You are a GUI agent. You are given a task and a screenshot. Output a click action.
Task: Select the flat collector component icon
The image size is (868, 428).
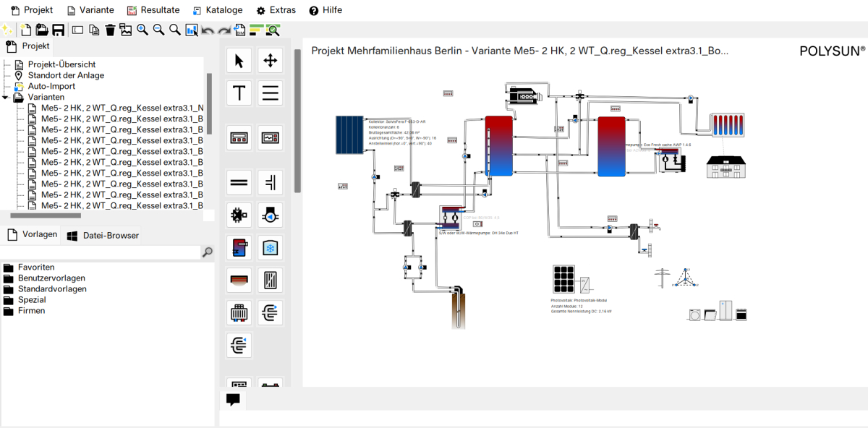click(x=239, y=281)
